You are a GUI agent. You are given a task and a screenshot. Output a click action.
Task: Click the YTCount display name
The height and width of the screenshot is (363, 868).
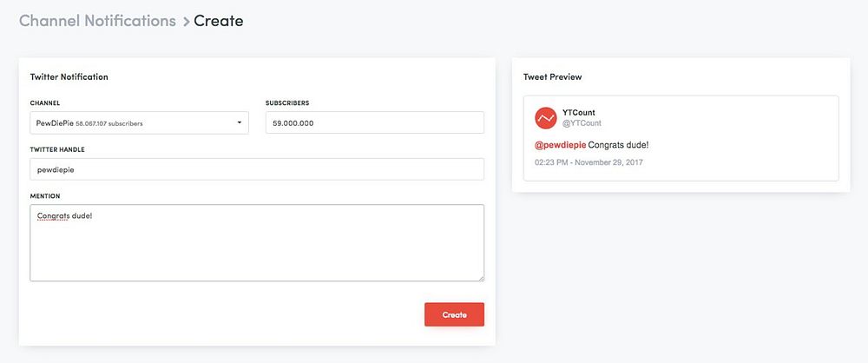point(579,112)
